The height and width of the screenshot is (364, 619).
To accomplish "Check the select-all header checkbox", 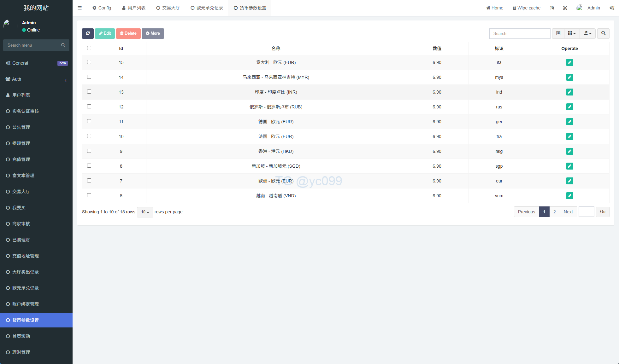I will [89, 48].
